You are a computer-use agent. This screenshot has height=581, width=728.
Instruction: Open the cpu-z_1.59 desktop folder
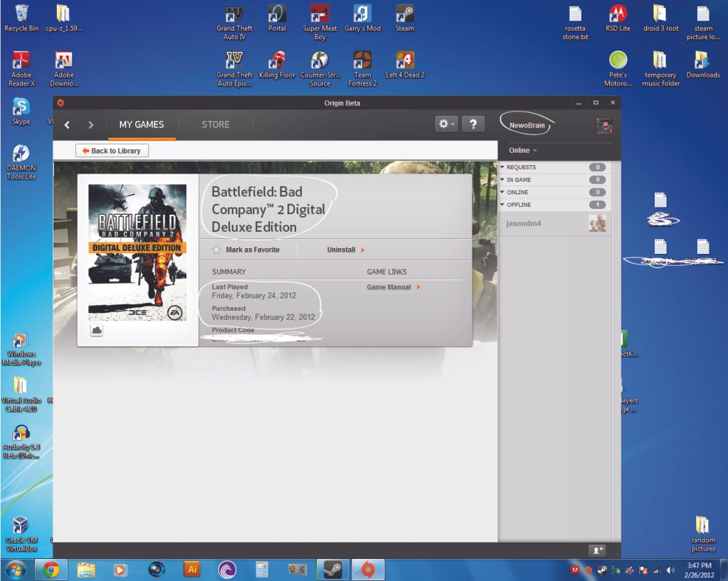click(63, 18)
